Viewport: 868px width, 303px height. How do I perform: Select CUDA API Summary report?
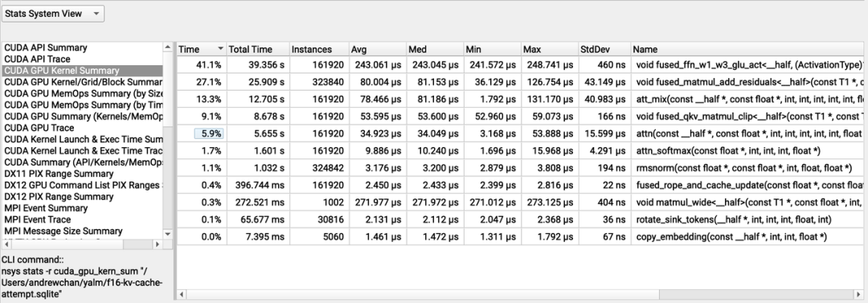(x=45, y=47)
